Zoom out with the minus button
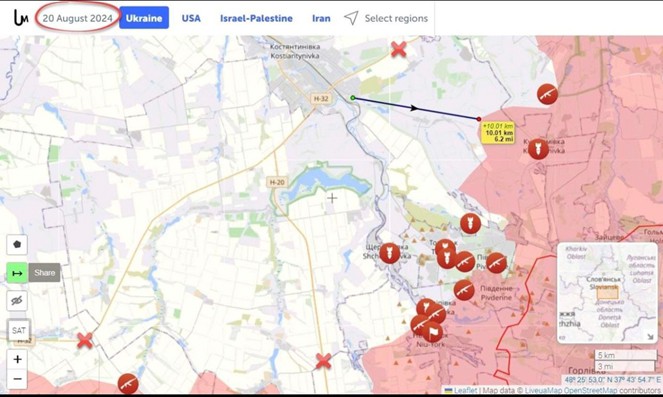The width and height of the screenshot is (663, 397). 17,379
